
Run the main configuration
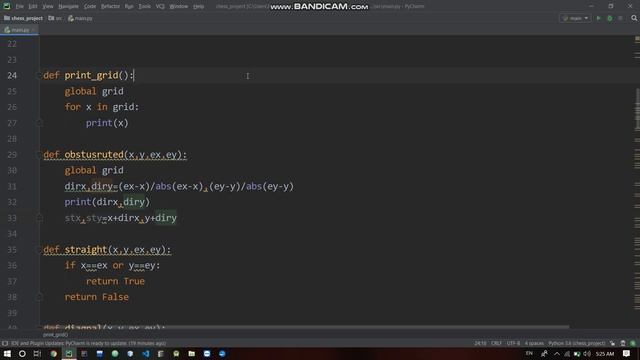coord(598,18)
